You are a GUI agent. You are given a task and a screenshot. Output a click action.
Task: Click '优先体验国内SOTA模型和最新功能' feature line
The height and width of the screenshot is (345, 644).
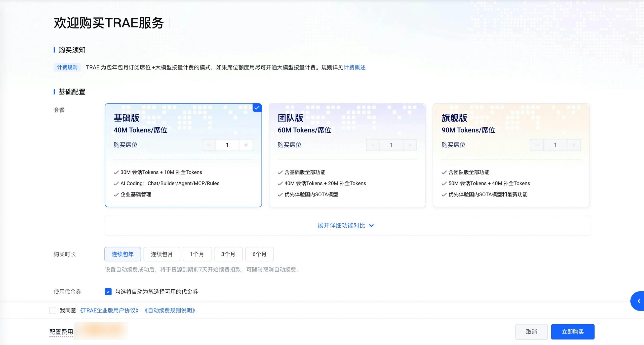coord(488,194)
